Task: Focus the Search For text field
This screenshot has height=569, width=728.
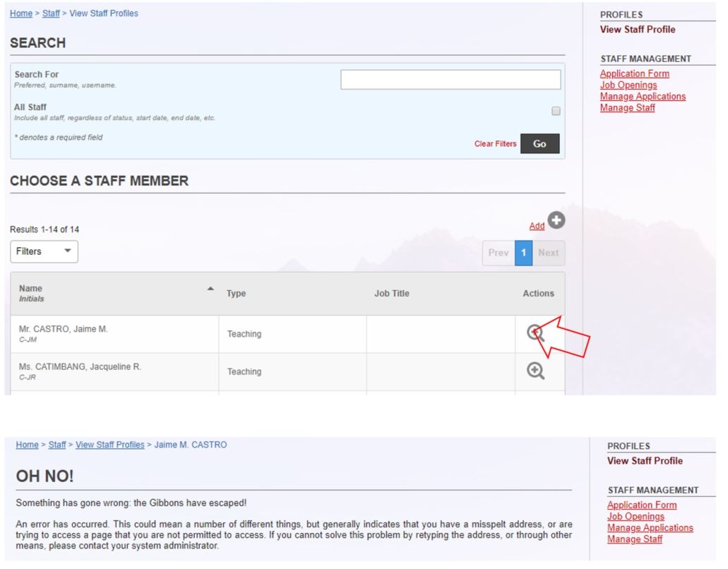Action: 450,80
